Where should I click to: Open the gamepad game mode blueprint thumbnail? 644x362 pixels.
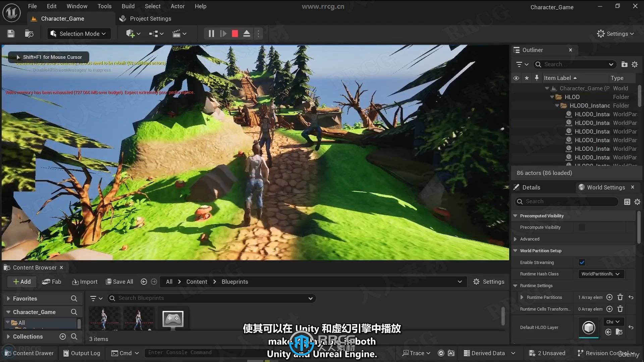pos(173,319)
